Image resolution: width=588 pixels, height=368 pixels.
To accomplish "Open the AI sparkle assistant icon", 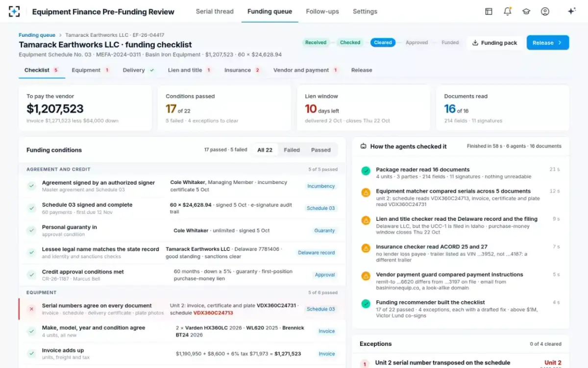I will (571, 11).
